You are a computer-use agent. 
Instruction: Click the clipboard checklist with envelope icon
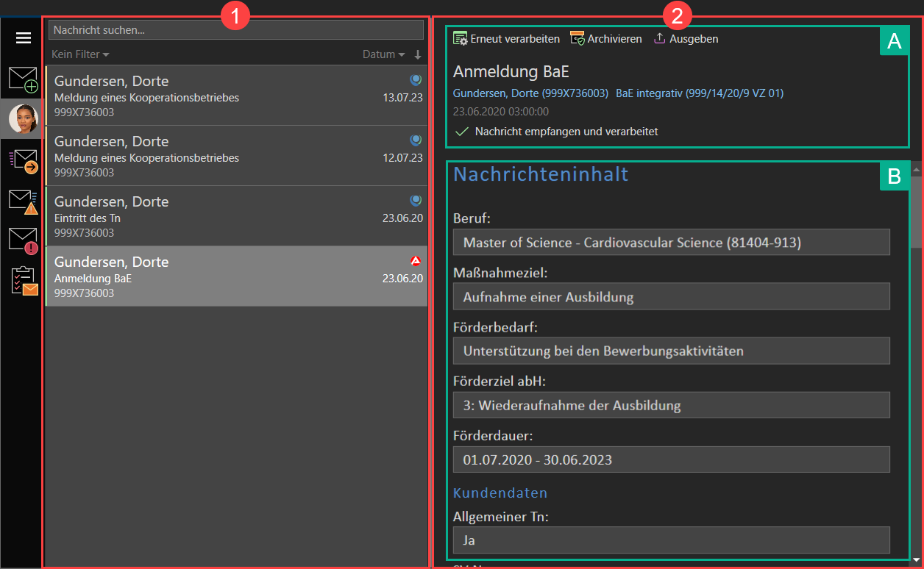pyautogui.click(x=24, y=281)
